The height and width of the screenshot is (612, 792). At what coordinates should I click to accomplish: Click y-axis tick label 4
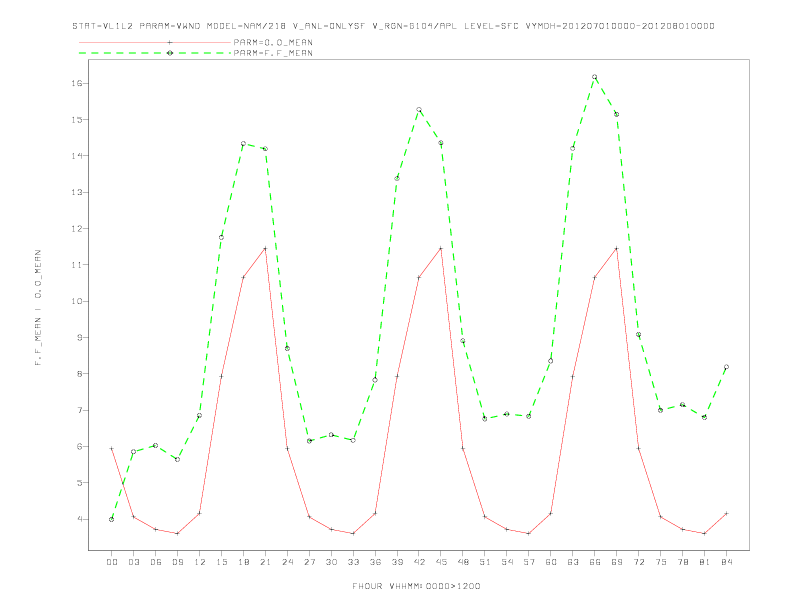(79, 519)
